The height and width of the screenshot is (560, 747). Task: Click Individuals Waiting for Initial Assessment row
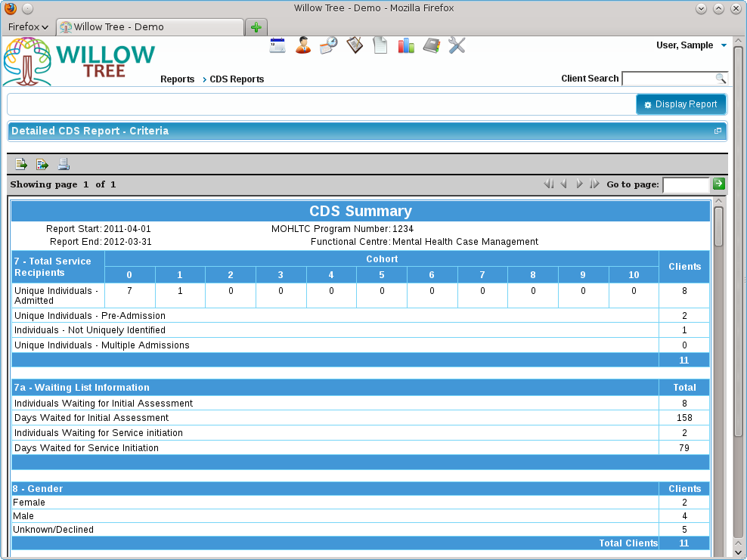pyautogui.click(x=360, y=404)
